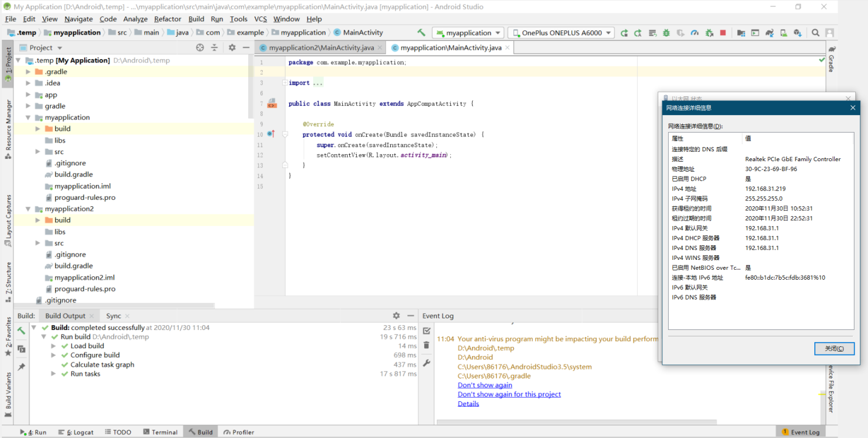868x438 pixels.
Task: Click Sync Project with Gradle Files icon
Action: point(770,33)
